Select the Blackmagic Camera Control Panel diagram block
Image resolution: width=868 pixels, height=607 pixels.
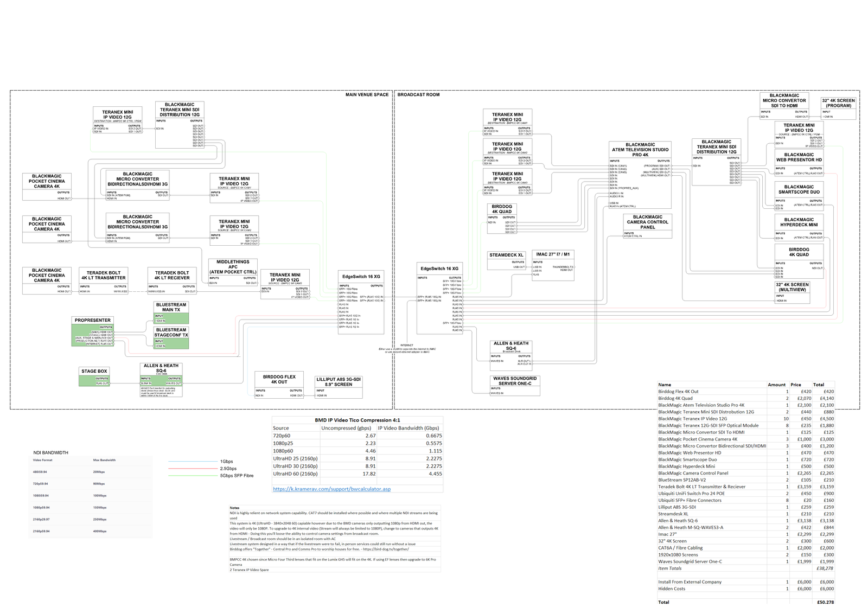[x=648, y=226]
